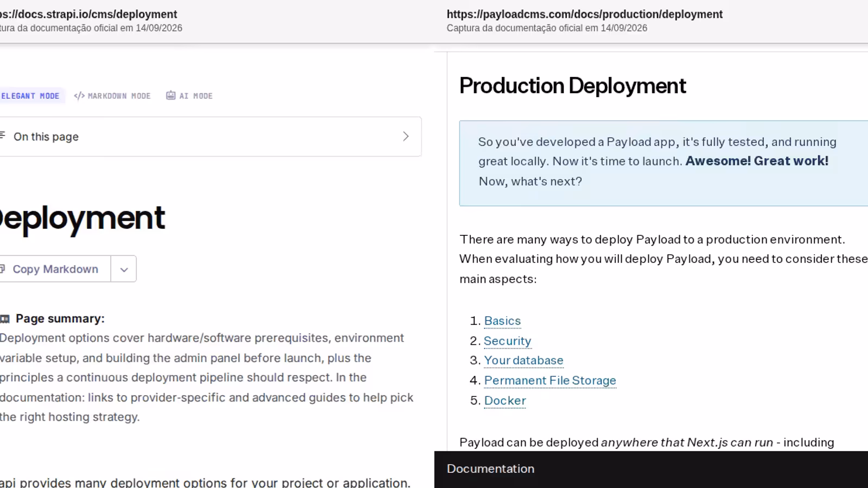Open the Copy Markdown dropdown arrow
Screen dimensions: 868x488
coord(124,269)
